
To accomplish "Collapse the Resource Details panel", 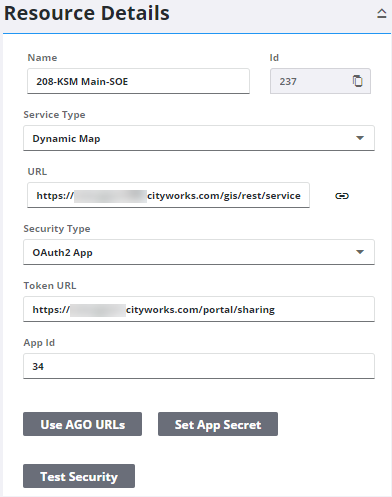I will [x=381, y=14].
